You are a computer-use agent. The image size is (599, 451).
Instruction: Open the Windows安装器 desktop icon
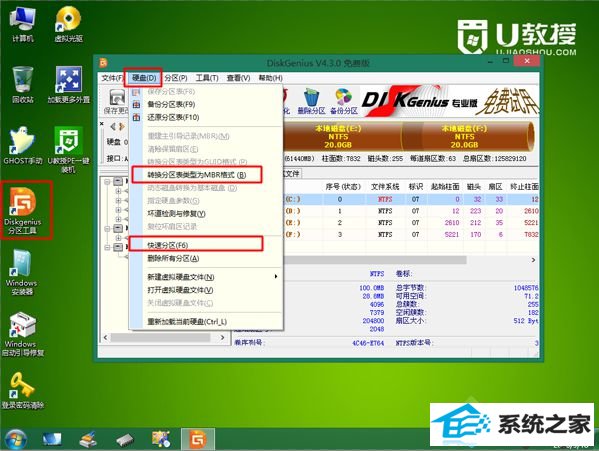22,273
